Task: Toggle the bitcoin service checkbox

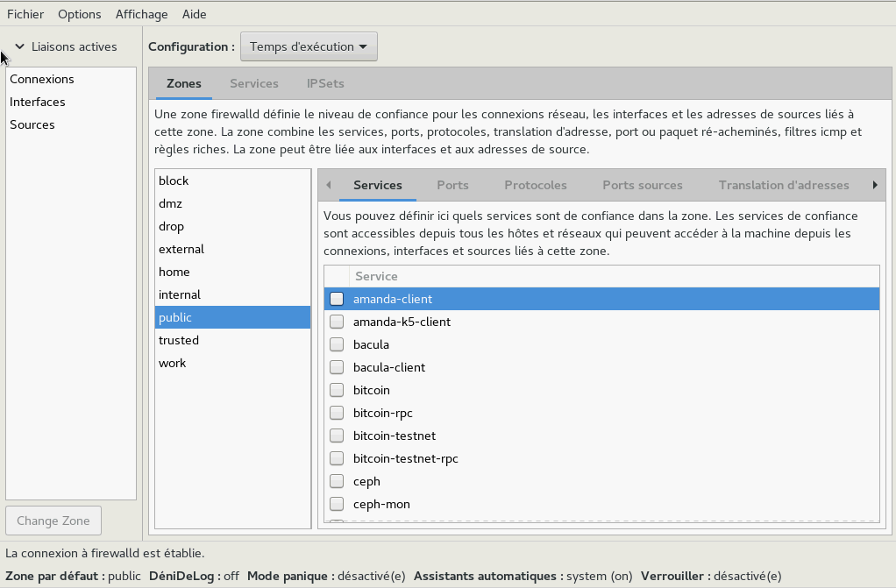Action: (337, 390)
